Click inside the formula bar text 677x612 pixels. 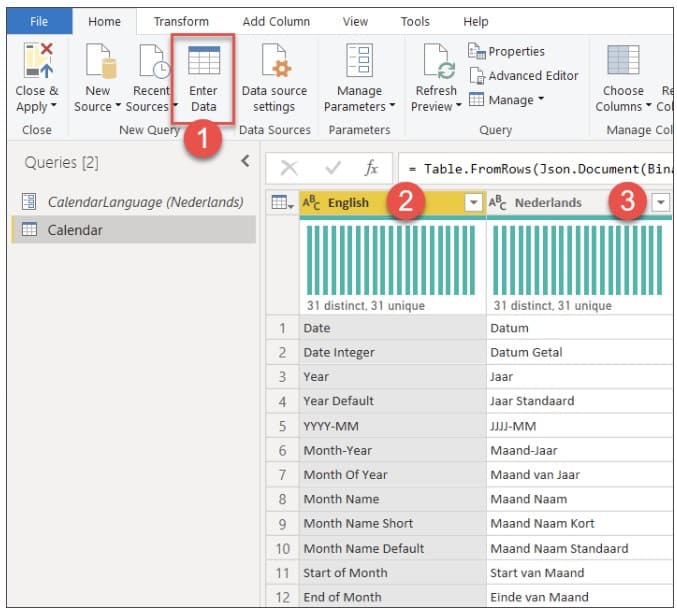pyautogui.click(x=535, y=168)
